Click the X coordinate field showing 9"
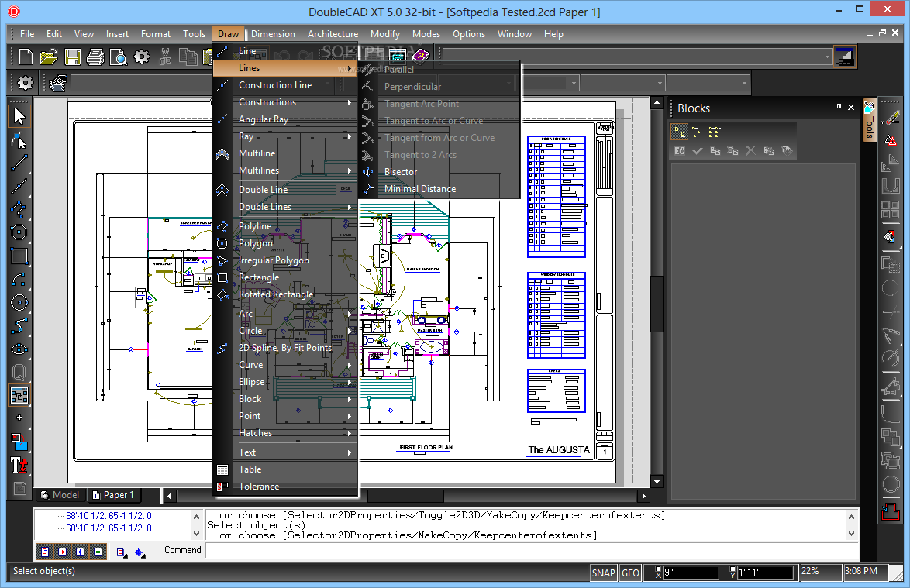 pos(690,573)
